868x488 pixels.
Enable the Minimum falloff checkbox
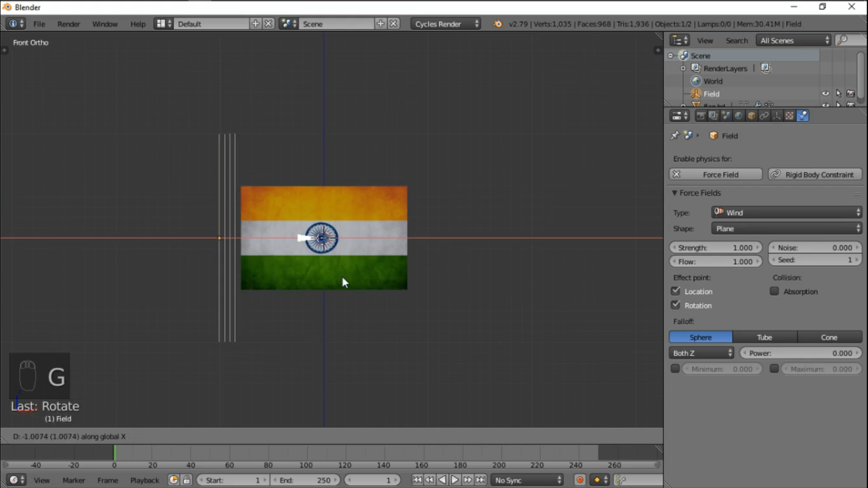coord(675,369)
